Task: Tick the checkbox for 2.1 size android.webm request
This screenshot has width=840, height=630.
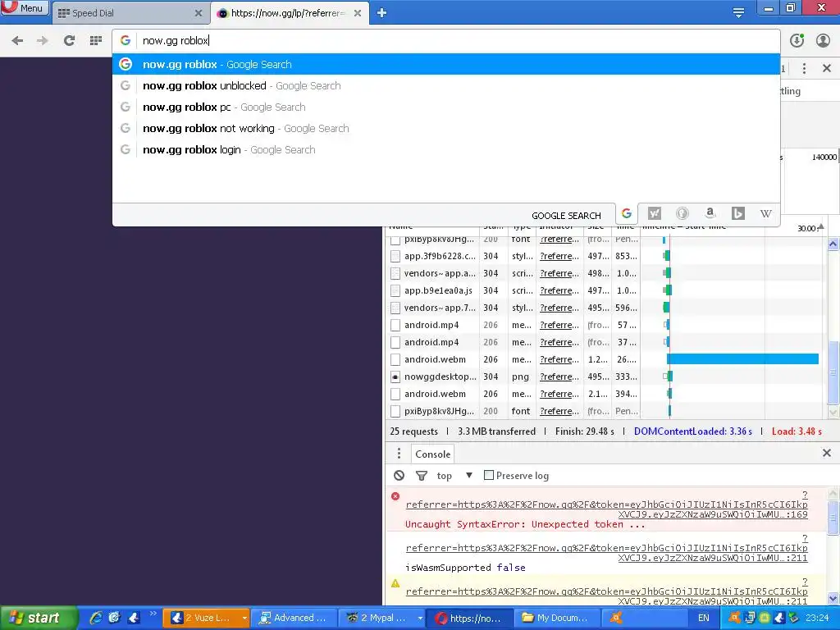Action: point(395,394)
